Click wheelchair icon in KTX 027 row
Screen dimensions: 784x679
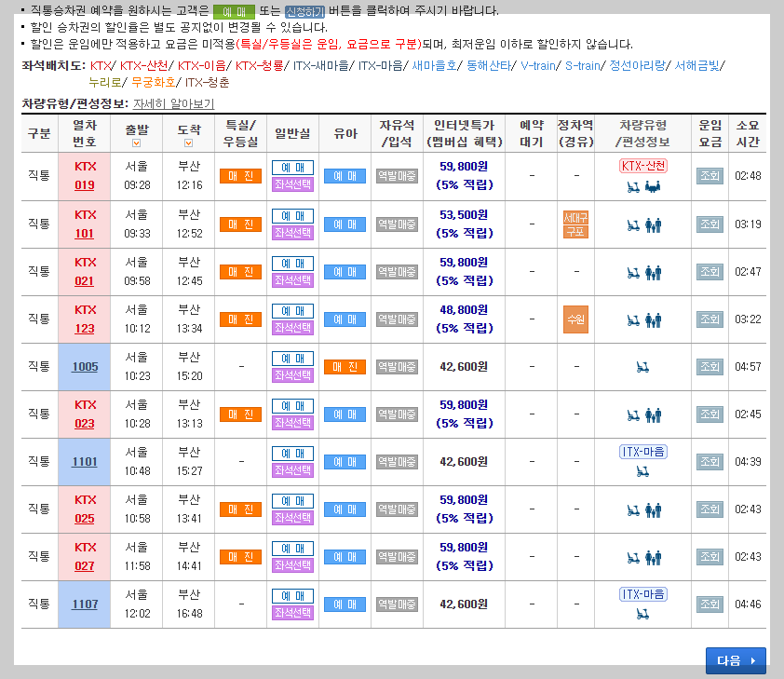[x=633, y=558]
